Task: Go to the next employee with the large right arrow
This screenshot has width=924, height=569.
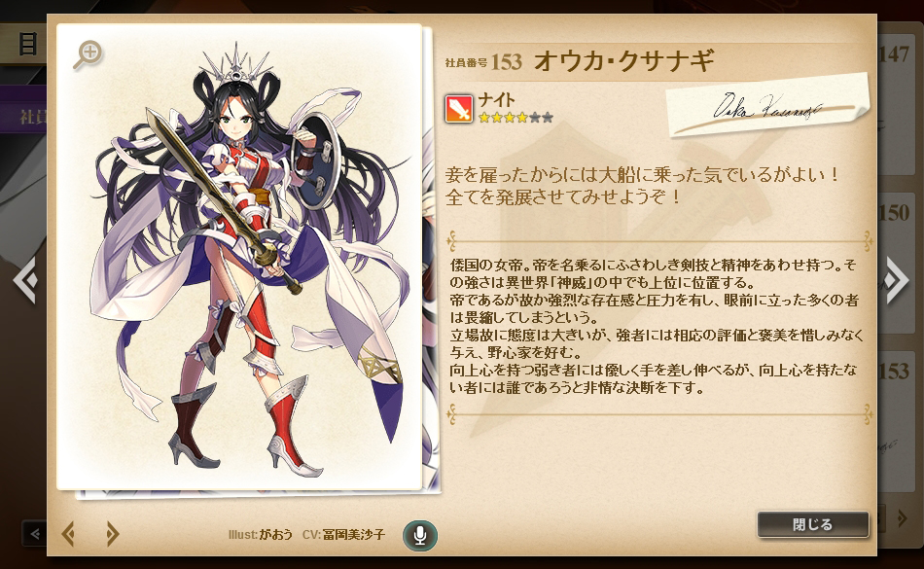Action: click(x=896, y=279)
